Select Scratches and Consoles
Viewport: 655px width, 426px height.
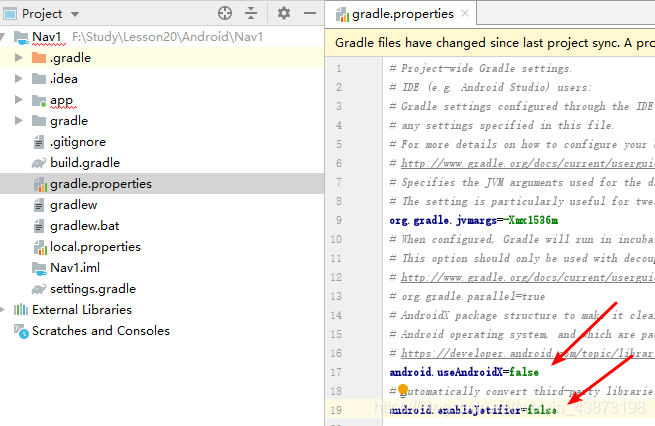(101, 331)
